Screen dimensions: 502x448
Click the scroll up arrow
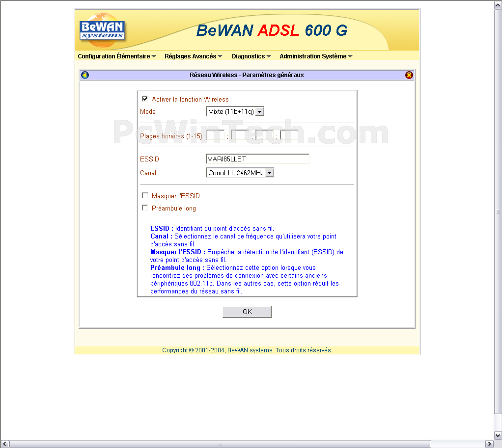click(498, 5)
